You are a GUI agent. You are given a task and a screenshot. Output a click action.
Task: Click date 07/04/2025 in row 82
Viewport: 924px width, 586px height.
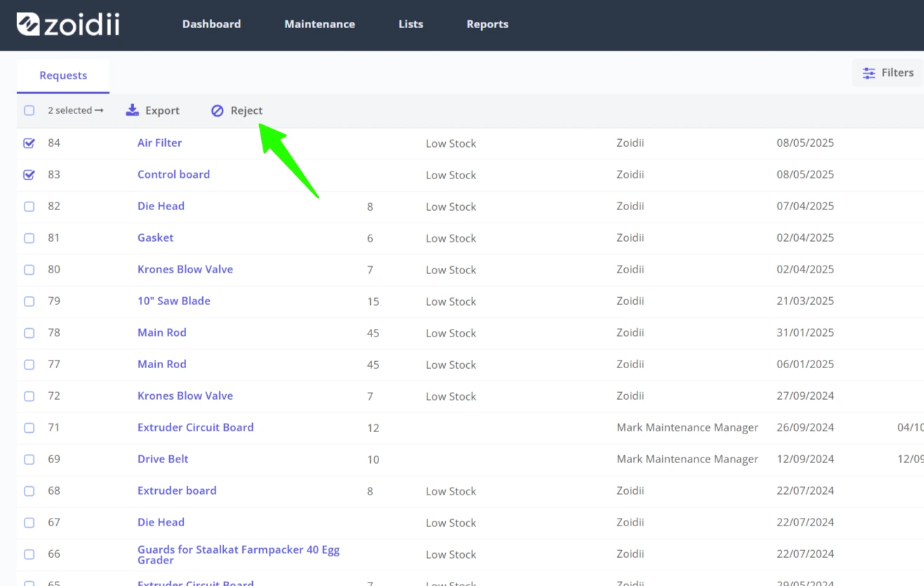(805, 207)
